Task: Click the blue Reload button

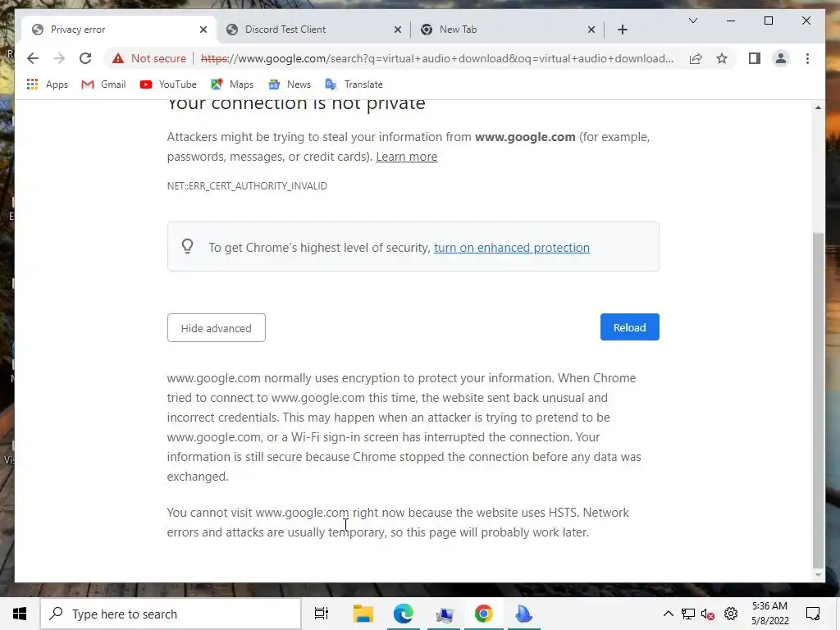Action: click(629, 327)
